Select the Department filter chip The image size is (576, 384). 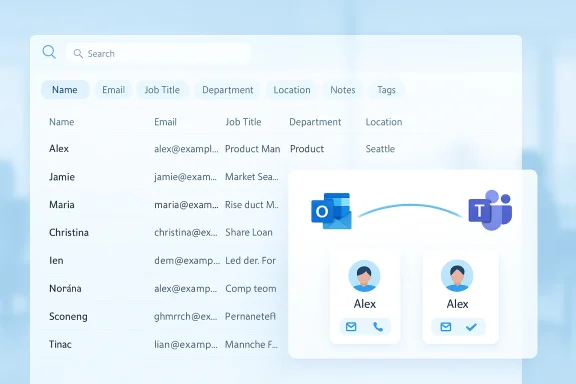pos(227,90)
